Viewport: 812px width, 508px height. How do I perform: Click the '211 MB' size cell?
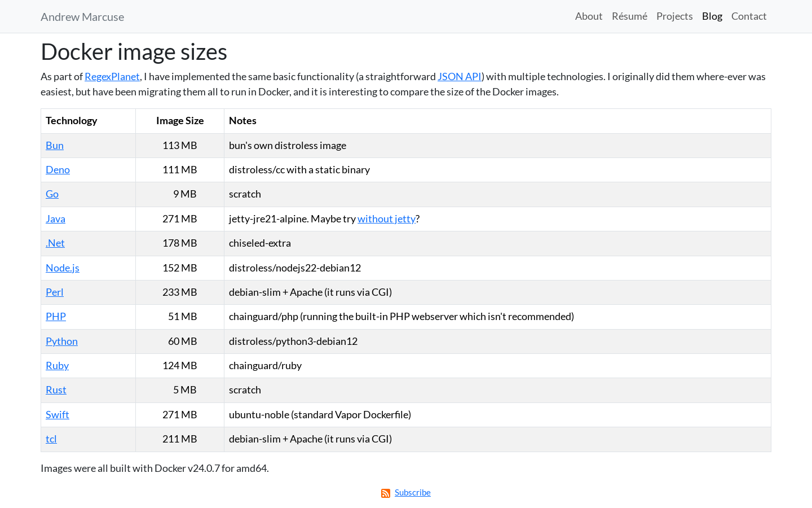180,439
